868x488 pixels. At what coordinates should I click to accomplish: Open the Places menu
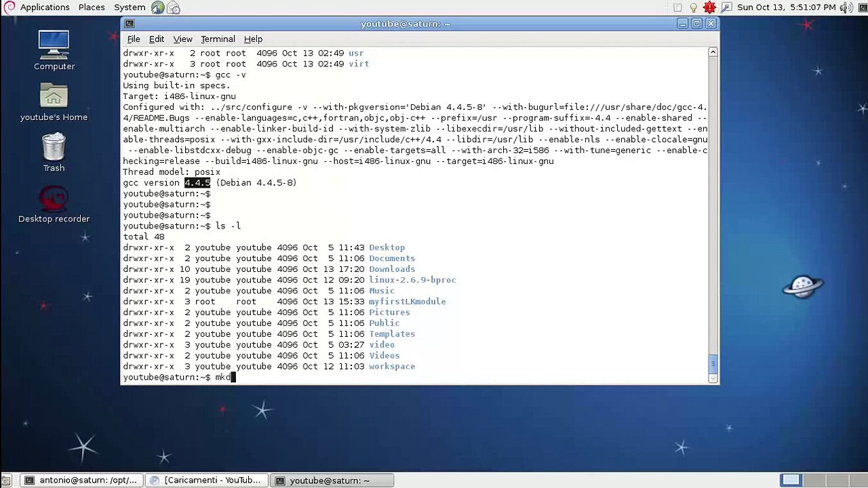point(91,7)
